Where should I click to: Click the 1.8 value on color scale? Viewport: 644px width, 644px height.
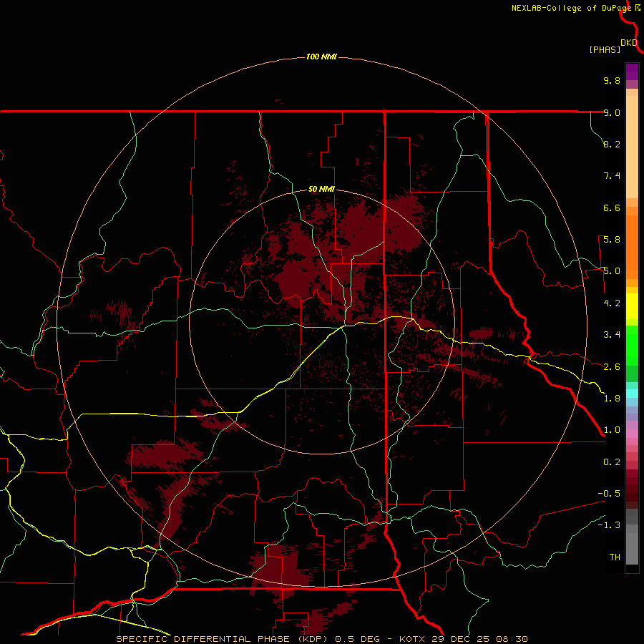click(x=612, y=399)
